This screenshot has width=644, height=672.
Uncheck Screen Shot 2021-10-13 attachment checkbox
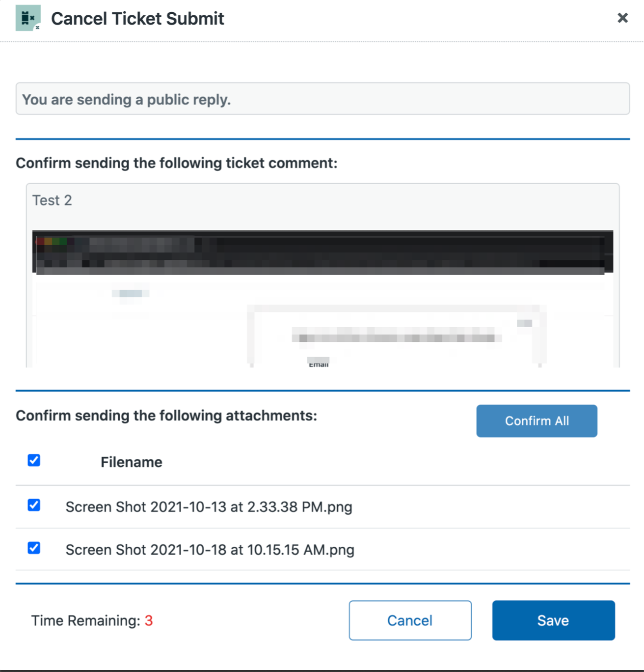34,505
